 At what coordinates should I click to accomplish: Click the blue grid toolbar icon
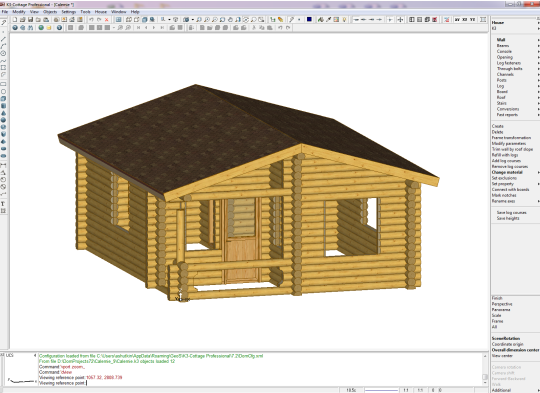click(118, 20)
